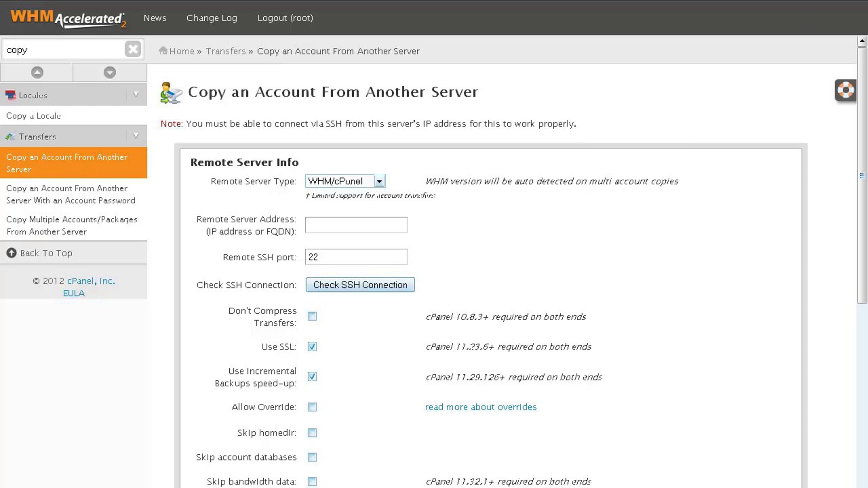868x488 pixels.
Task: Click Back To Top in sidebar
Action: (46, 253)
